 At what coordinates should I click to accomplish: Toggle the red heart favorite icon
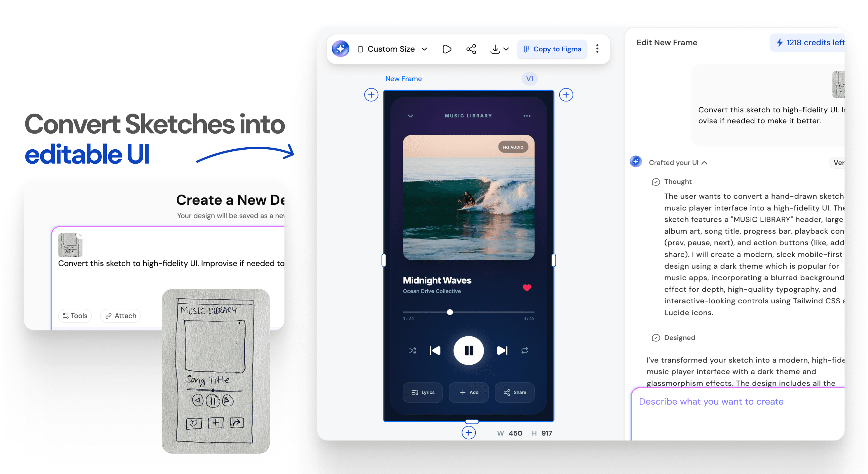point(527,287)
